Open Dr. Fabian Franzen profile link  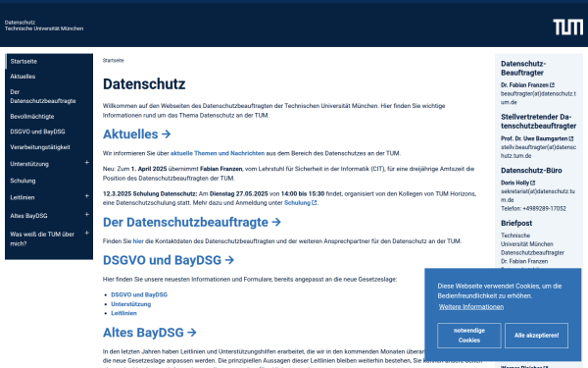point(524,85)
